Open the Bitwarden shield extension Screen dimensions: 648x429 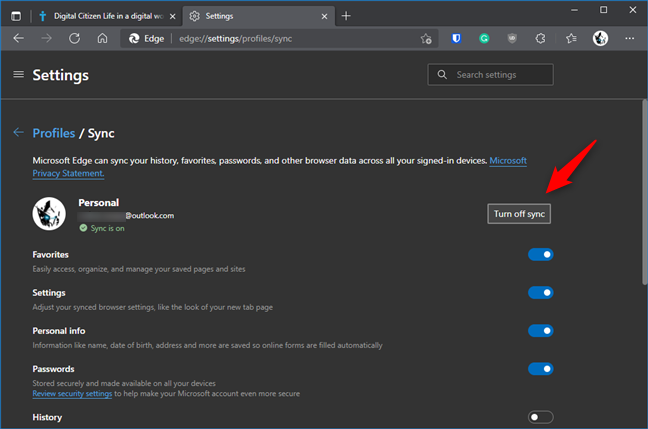coord(456,38)
